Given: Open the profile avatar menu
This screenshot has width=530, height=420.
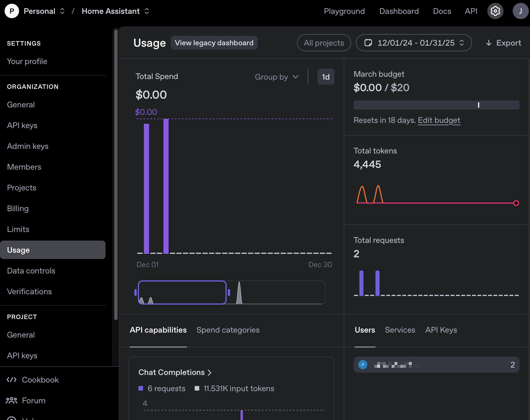Looking at the screenshot, I should tap(520, 11).
